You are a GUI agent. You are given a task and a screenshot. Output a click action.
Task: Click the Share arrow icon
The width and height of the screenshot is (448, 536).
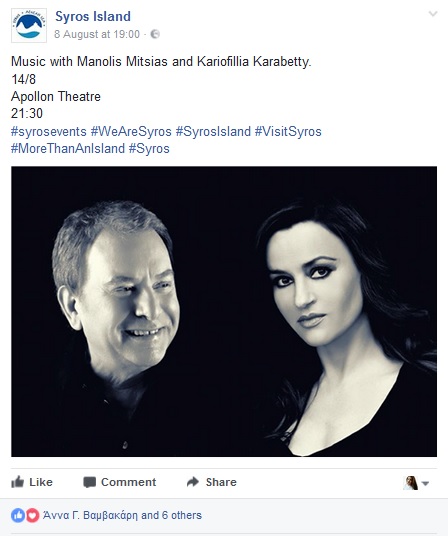pos(193,482)
